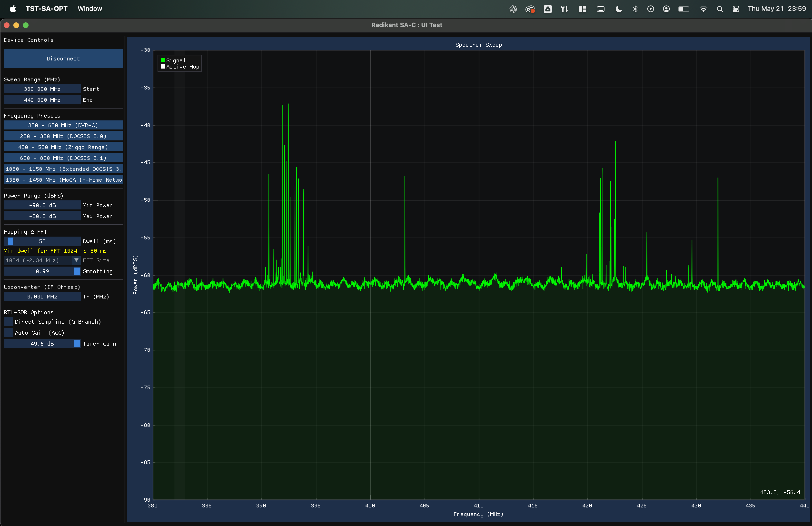Open the Apple menu
Viewport: 812px width, 526px height.
tap(13, 9)
